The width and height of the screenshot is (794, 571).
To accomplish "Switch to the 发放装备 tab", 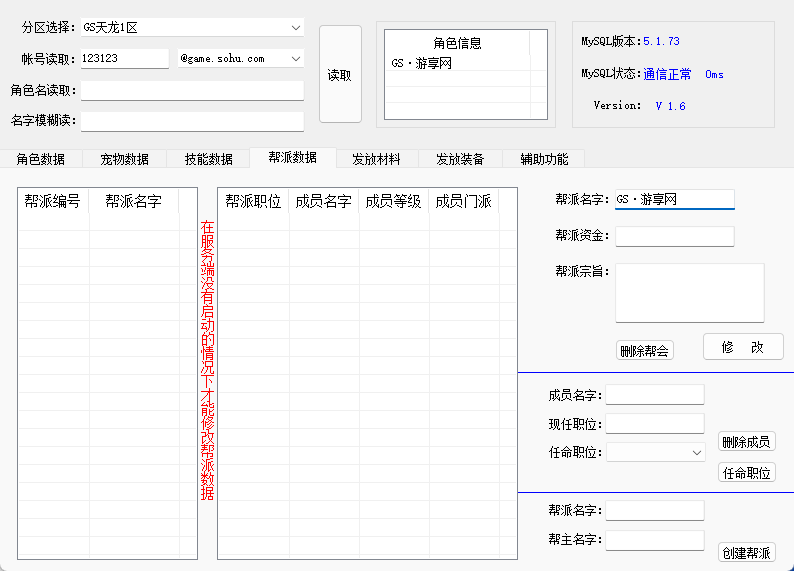I will (x=460, y=159).
